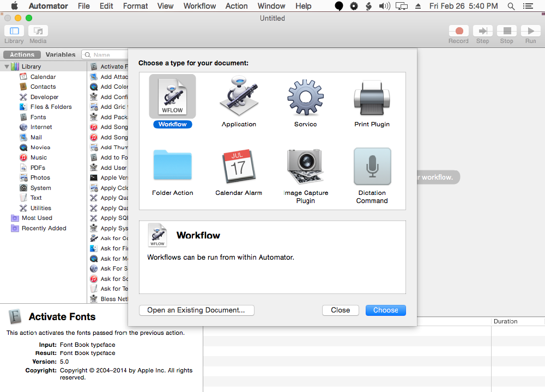The height and width of the screenshot is (392, 545).
Task: Select the Ask for Finder Items action
Action: 108,249
